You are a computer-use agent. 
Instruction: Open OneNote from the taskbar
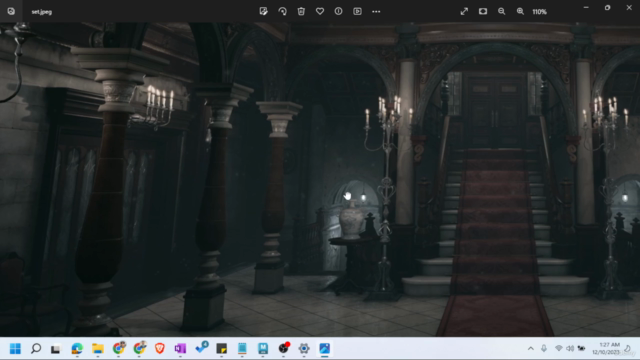tap(180, 349)
